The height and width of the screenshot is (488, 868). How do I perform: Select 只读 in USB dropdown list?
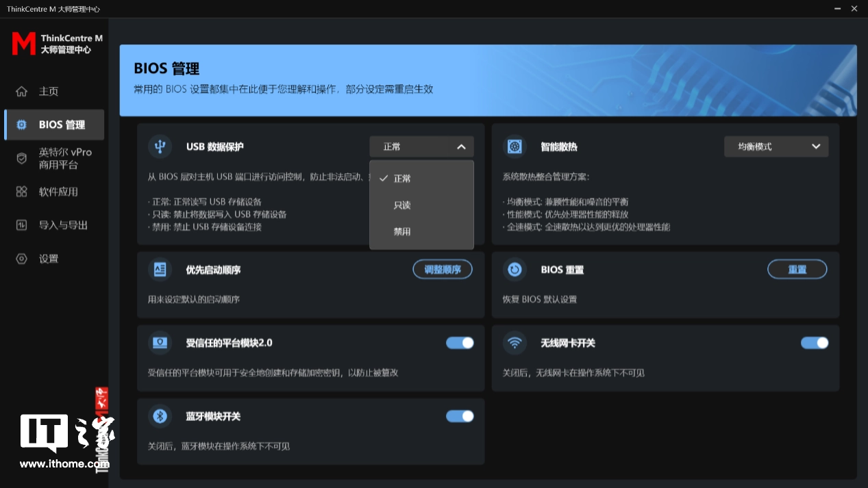click(402, 205)
